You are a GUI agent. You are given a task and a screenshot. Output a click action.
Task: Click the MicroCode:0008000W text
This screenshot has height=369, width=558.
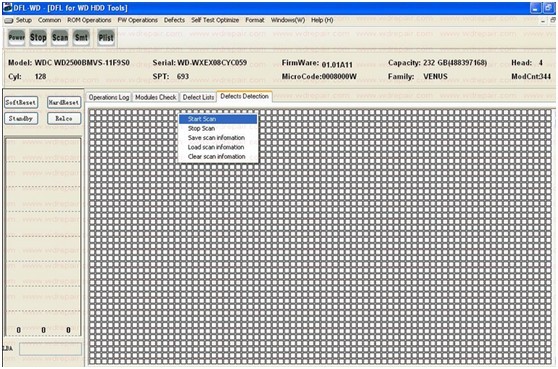(x=319, y=77)
